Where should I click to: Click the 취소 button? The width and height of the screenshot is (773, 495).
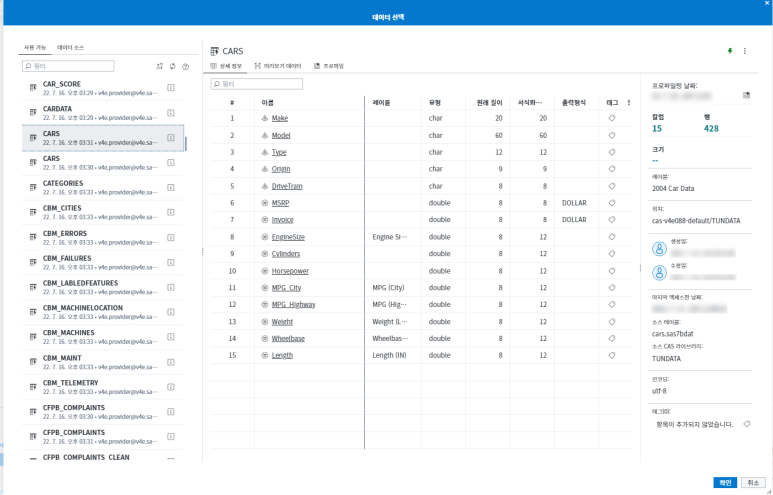coord(753,483)
